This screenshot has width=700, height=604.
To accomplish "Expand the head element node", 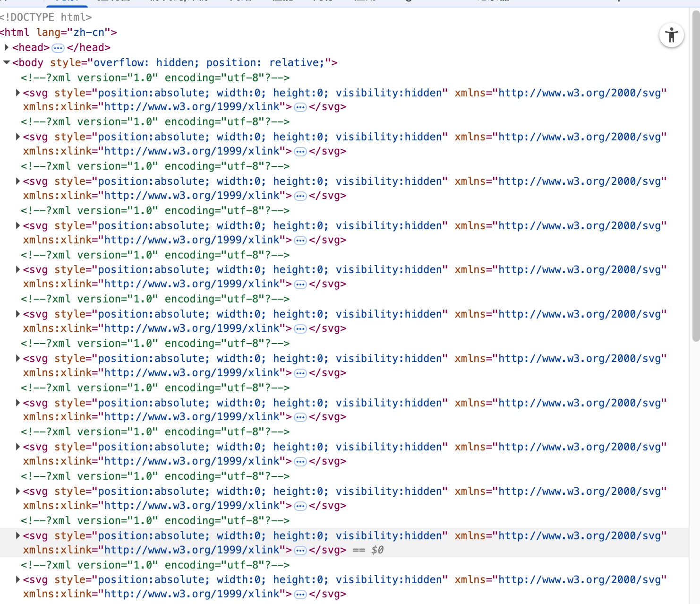I will coord(7,47).
